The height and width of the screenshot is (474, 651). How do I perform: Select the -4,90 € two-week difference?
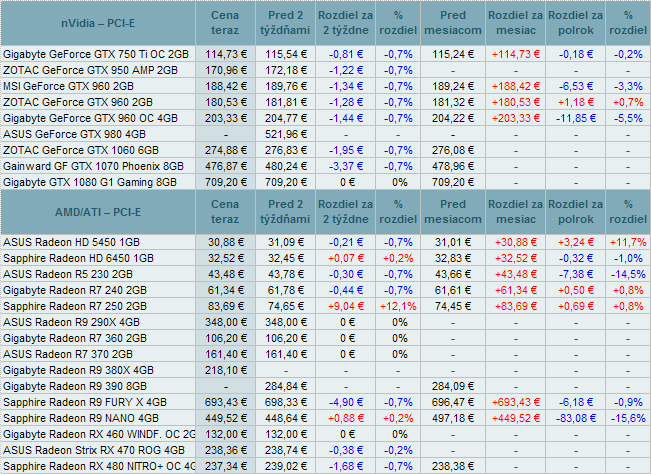tap(346, 402)
